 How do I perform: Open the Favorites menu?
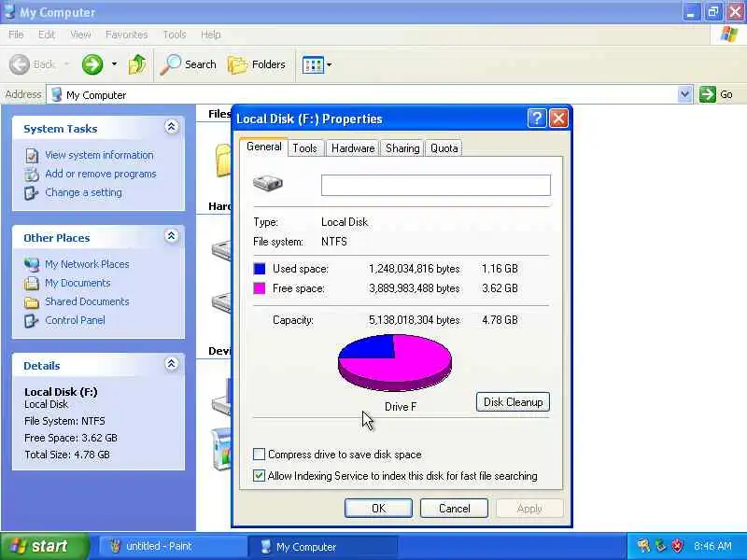(126, 35)
